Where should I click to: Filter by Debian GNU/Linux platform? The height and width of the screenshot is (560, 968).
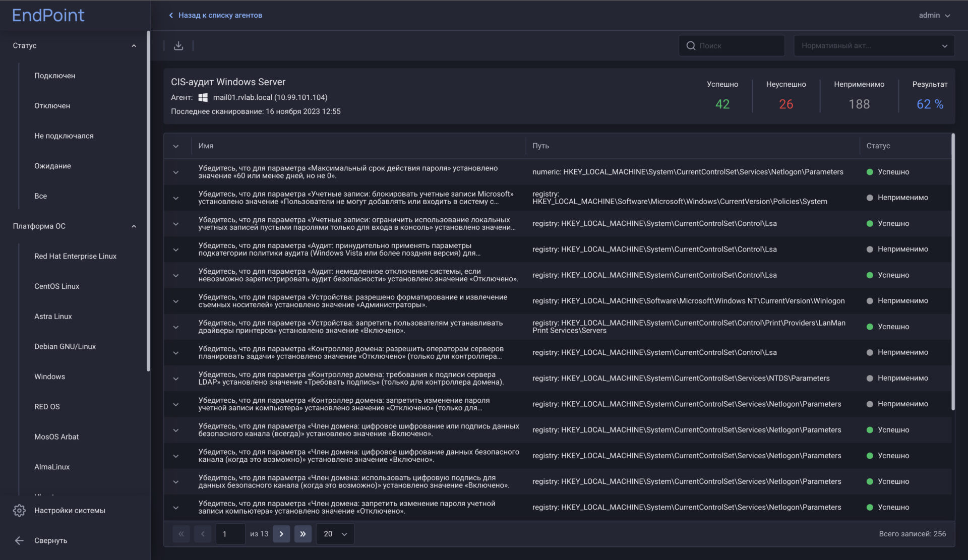click(x=65, y=347)
